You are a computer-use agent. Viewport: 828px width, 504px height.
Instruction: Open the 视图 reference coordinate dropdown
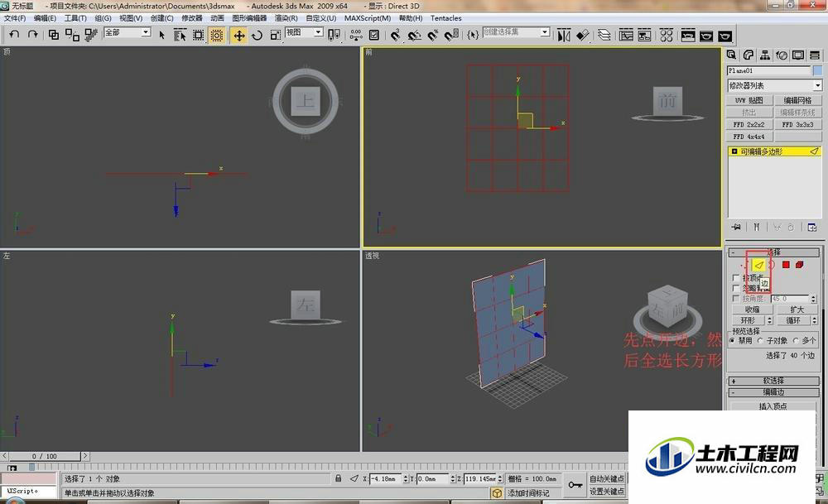304,32
